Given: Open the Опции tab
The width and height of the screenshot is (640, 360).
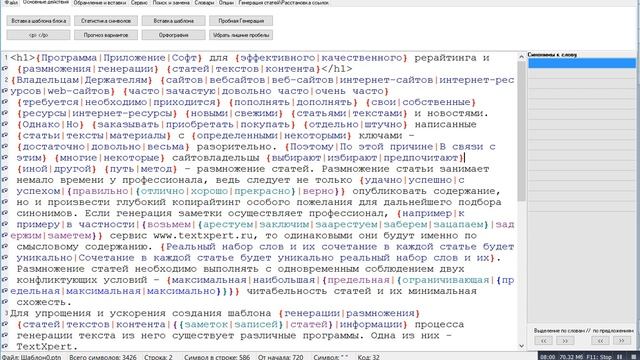Looking at the screenshot, I should 226,2.
